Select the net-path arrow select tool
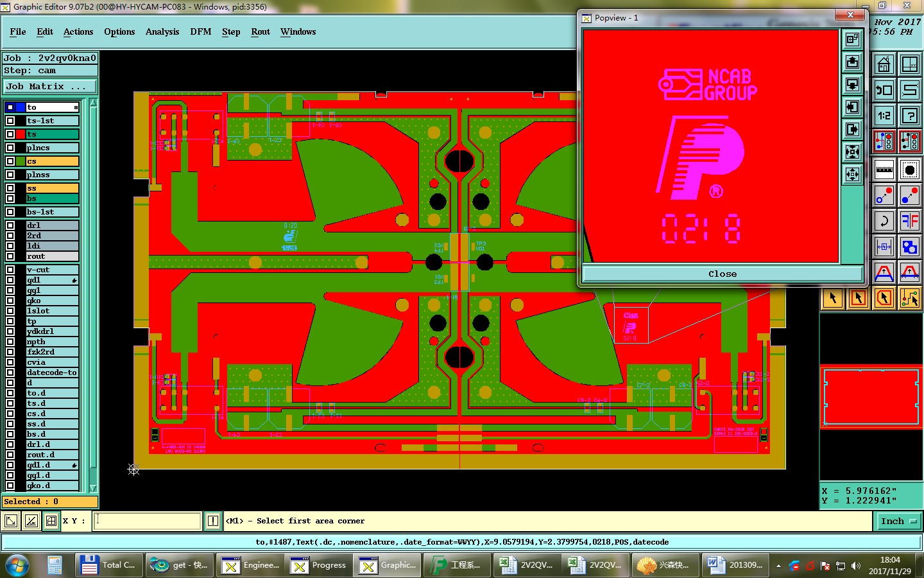924x578 pixels. tap(910, 298)
